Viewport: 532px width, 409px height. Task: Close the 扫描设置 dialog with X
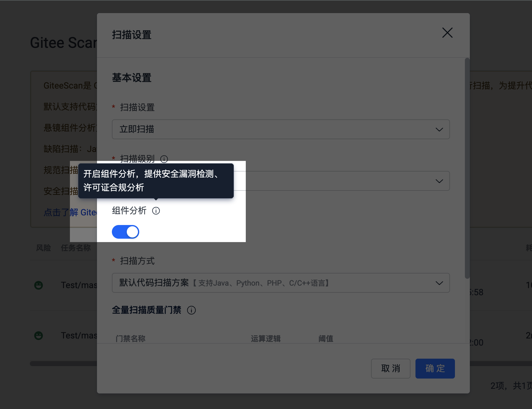(447, 33)
